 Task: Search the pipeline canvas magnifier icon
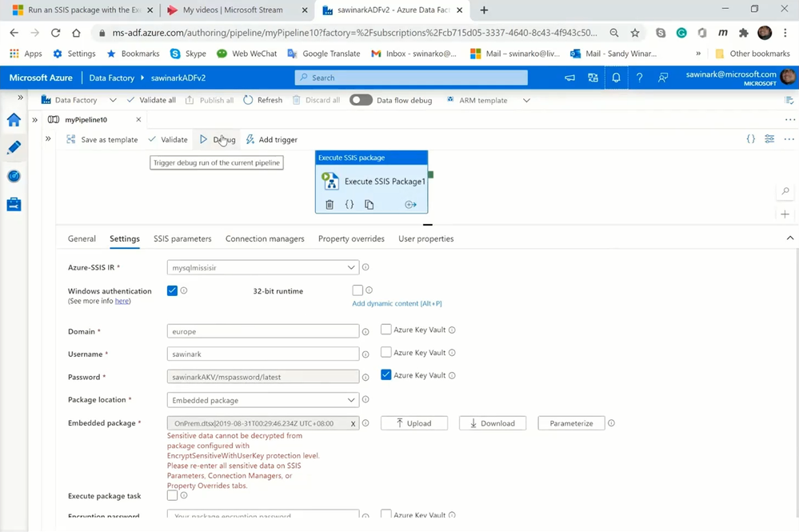785,191
